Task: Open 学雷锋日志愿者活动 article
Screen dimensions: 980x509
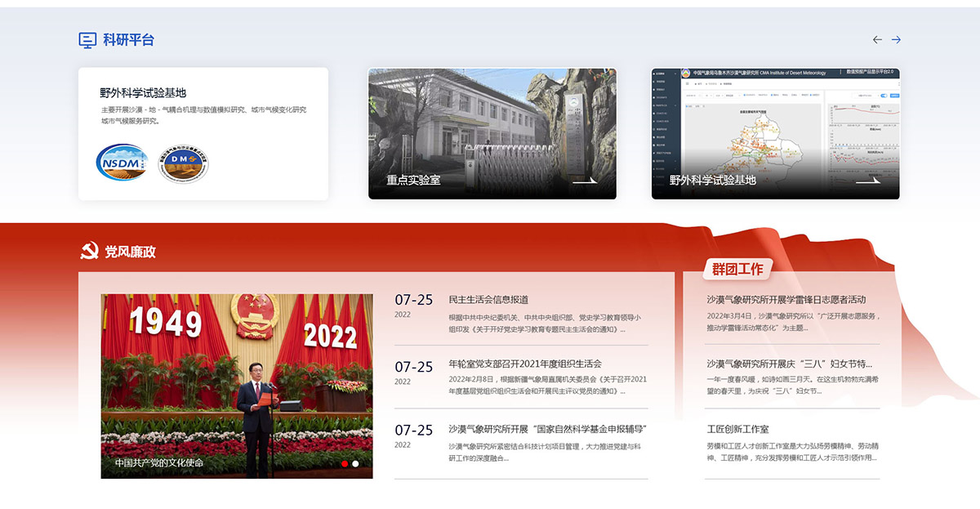Action: tap(786, 299)
